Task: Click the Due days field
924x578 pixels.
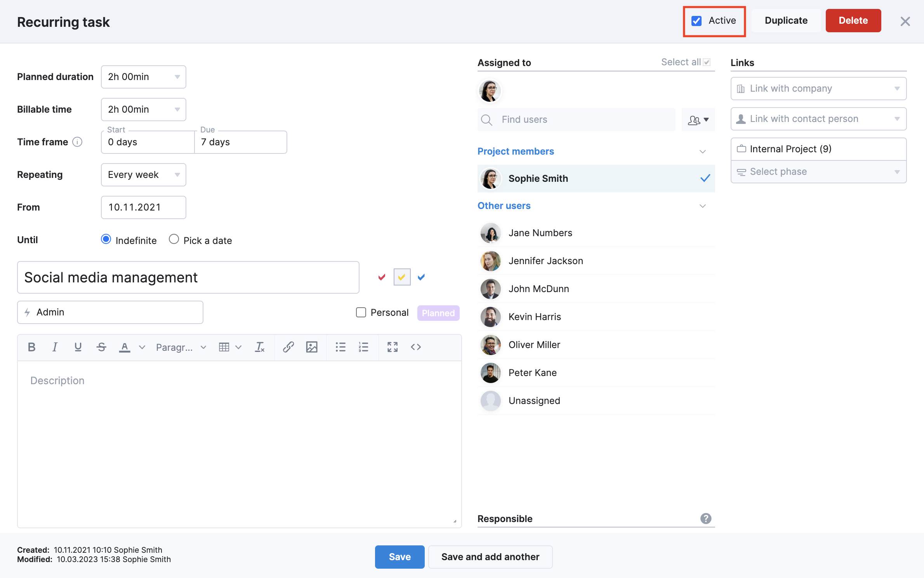Action: pos(241,142)
